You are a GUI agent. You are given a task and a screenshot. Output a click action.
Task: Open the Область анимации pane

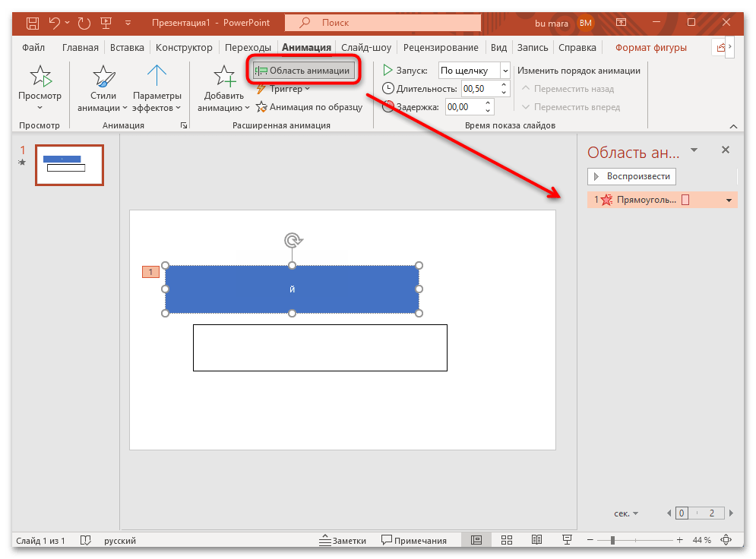(303, 69)
